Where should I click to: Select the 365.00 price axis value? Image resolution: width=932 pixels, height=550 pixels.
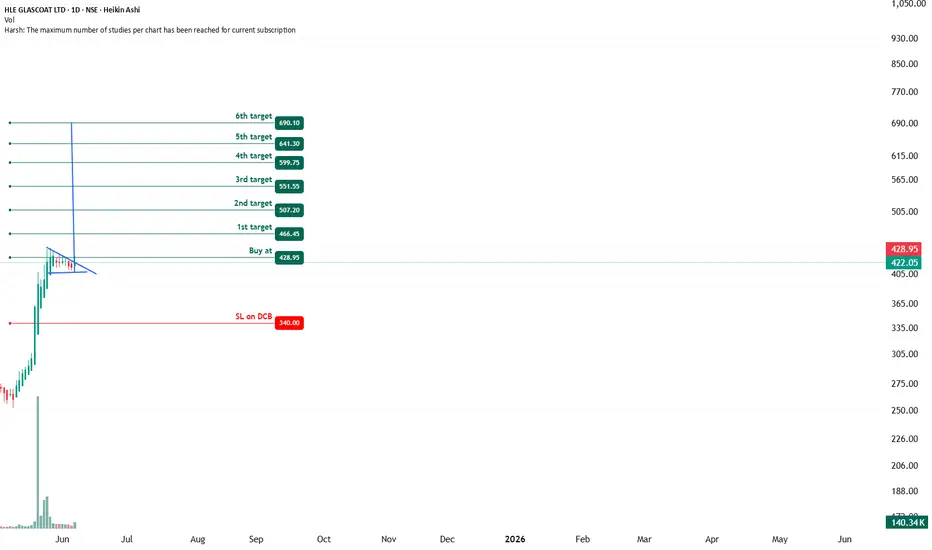905,304
